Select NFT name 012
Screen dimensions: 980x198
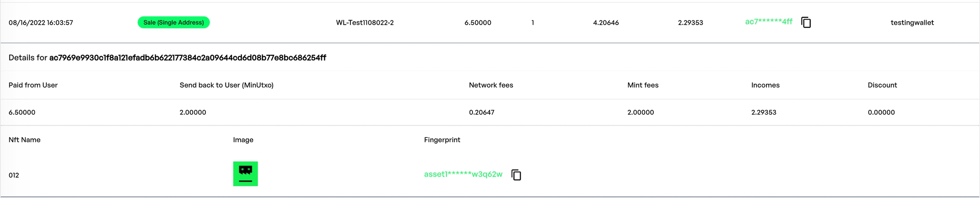[14, 175]
